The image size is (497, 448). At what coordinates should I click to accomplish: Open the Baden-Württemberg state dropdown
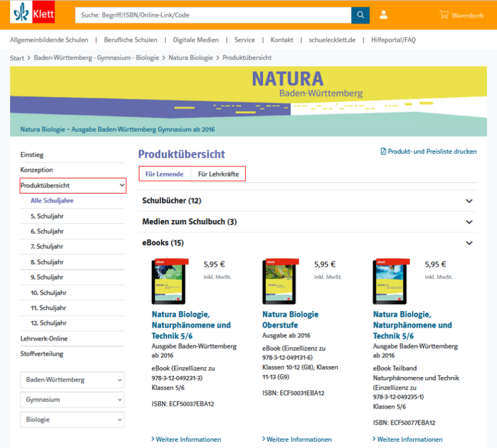[x=72, y=380]
